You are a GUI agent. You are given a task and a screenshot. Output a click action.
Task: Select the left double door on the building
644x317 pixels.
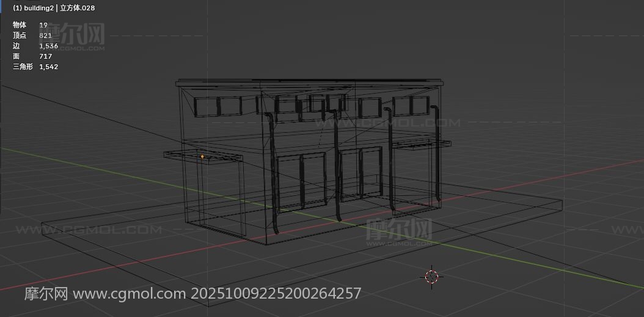click(x=301, y=180)
